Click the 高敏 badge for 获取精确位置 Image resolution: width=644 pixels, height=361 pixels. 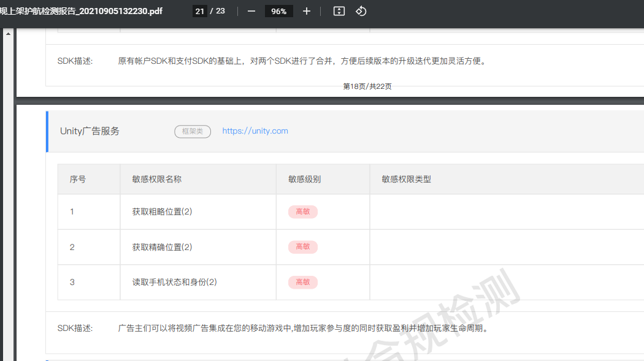[303, 247]
